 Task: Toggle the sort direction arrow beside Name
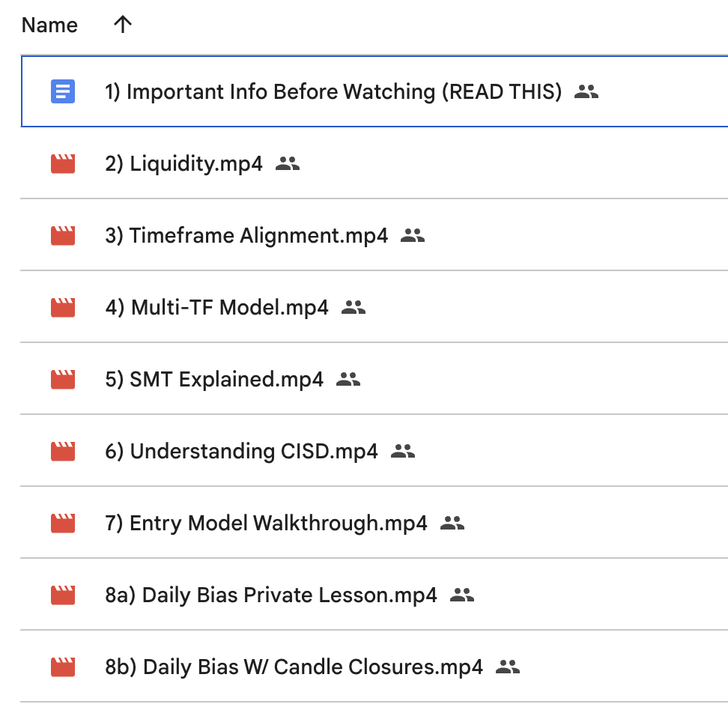[x=123, y=25]
